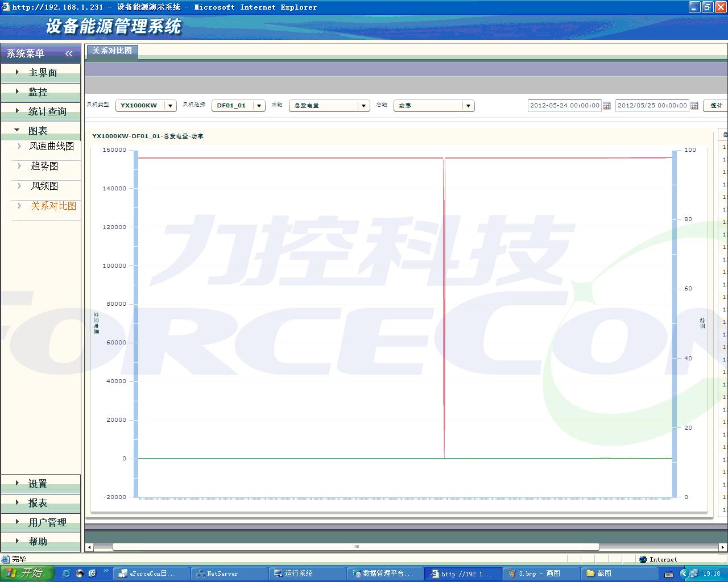Switch to NetServer taskbar window
Viewport: 728px width, 582px height.
click(228, 573)
